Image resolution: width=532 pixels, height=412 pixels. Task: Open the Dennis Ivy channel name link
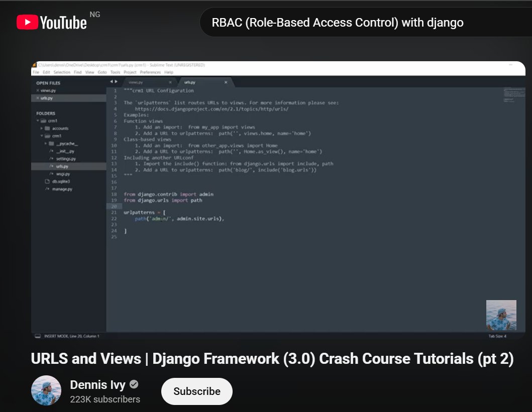pos(98,385)
